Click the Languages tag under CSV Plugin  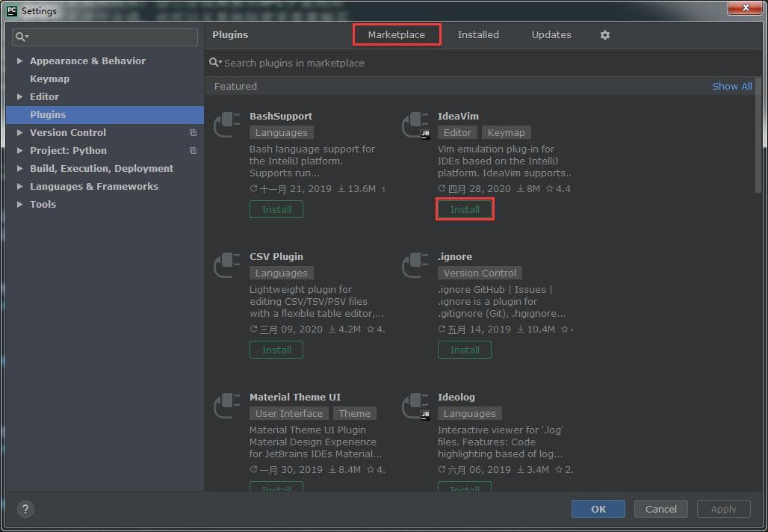click(x=281, y=273)
